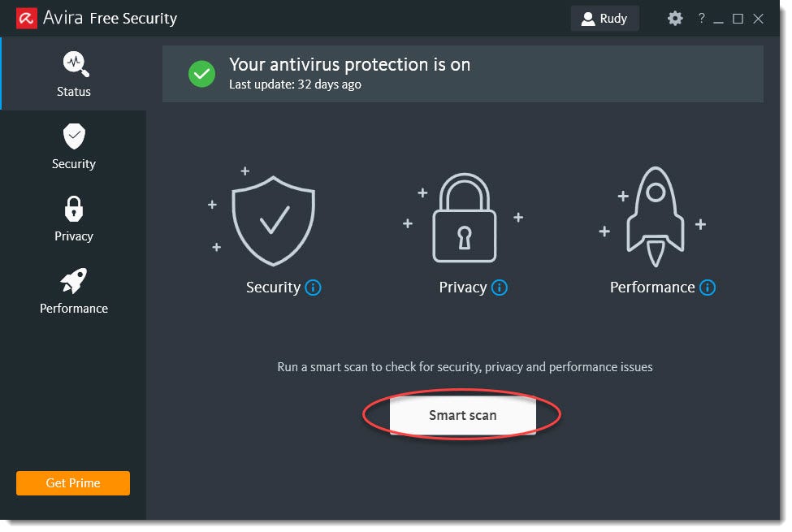Click the large shield illustration

pyautogui.click(x=274, y=219)
